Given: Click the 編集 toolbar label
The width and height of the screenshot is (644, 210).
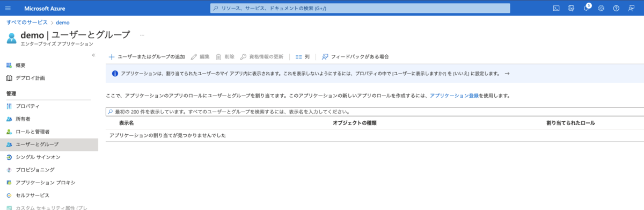Looking at the screenshot, I should pyautogui.click(x=204, y=56).
